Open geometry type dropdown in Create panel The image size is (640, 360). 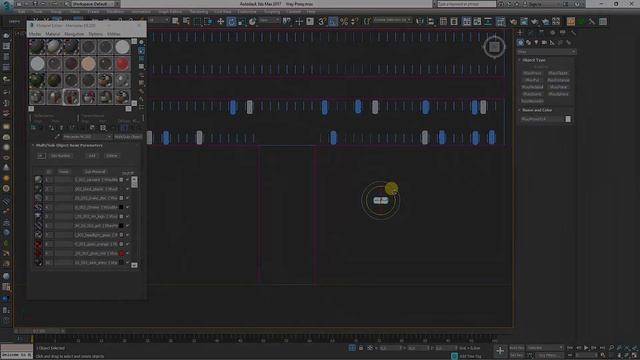click(546, 52)
